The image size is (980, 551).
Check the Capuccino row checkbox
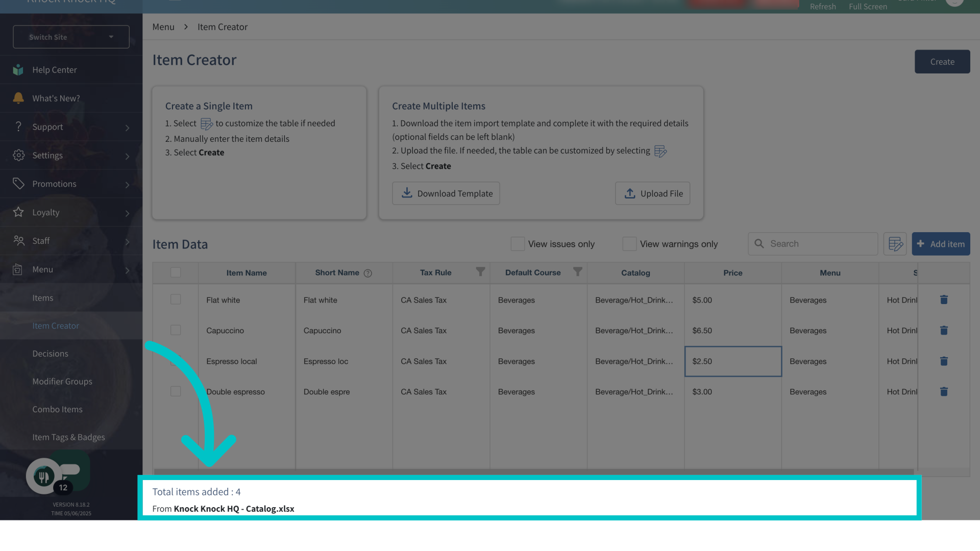[176, 330]
